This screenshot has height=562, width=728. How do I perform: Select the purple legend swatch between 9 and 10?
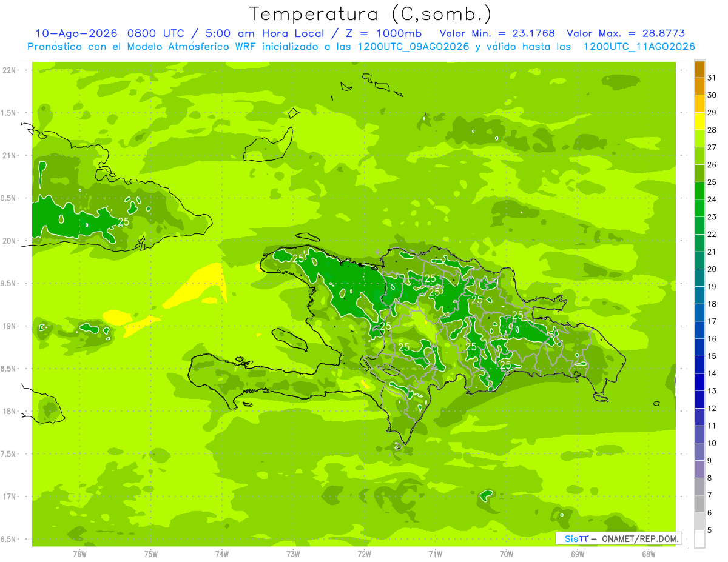pyautogui.click(x=699, y=452)
